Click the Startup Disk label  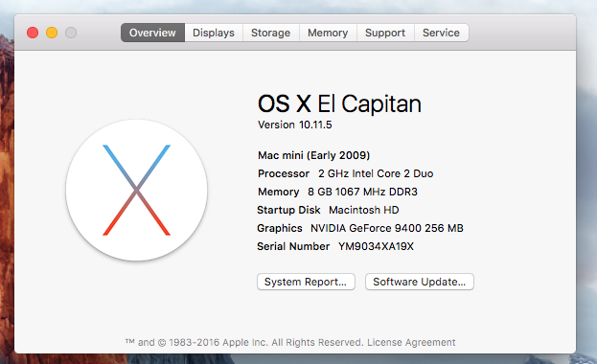288,210
